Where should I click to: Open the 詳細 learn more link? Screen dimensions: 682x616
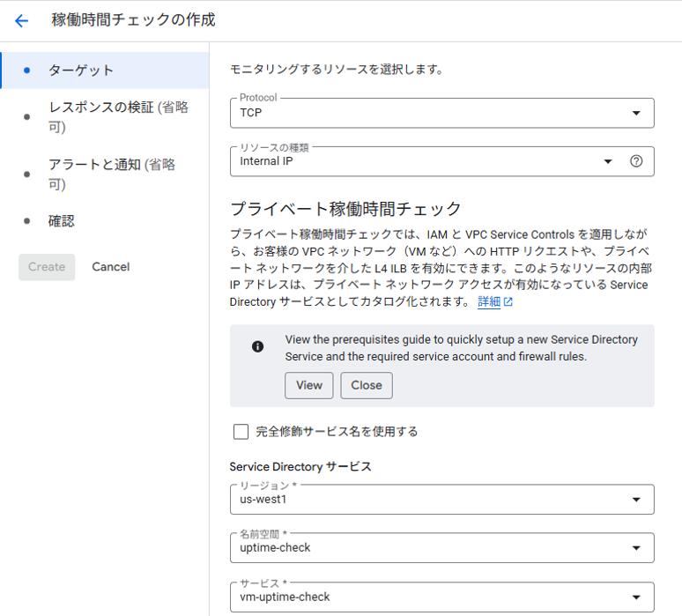pos(489,301)
